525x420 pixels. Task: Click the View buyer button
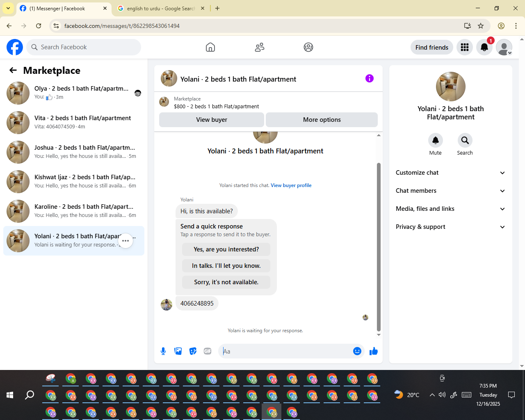pyautogui.click(x=212, y=120)
